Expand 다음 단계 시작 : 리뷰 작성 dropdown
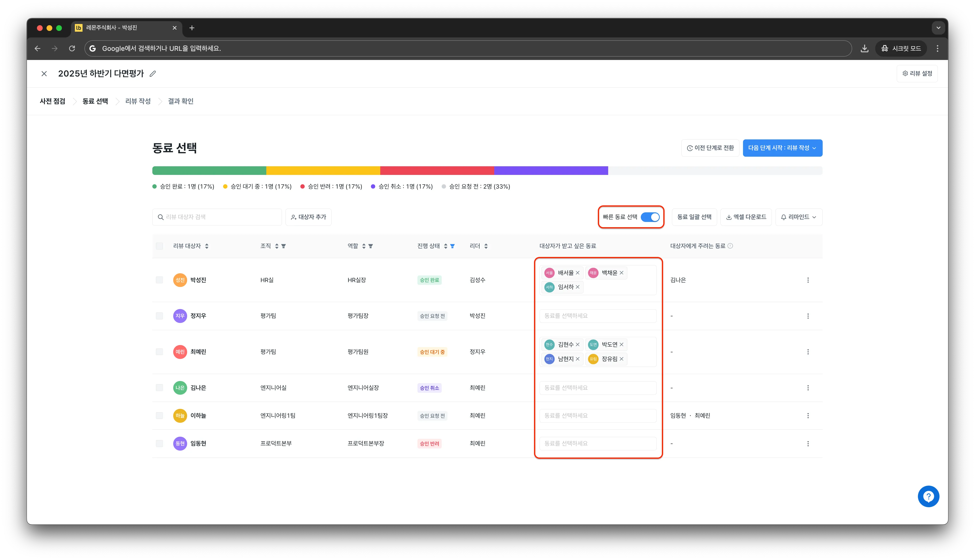975x560 pixels. [x=782, y=148]
